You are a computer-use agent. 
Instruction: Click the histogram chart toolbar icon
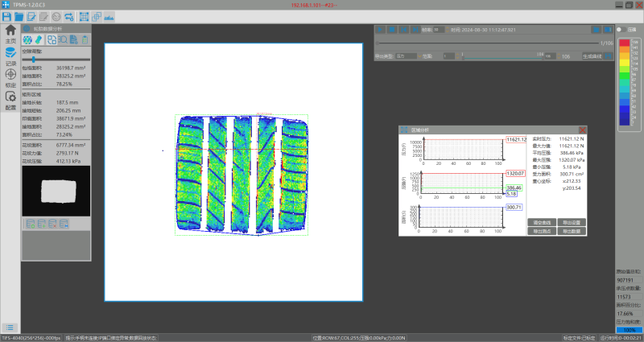point(109,17)
